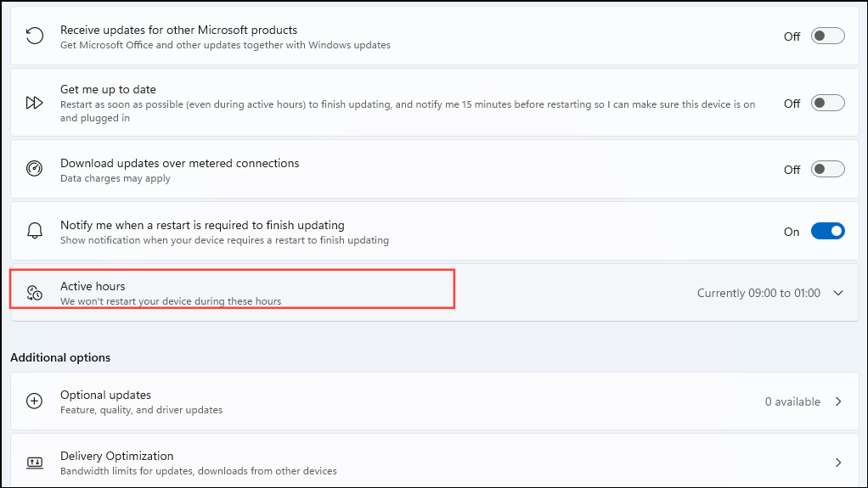
Task: Click the fast-forward icon beside Get me up to date
Action: [x=35, y=103]
